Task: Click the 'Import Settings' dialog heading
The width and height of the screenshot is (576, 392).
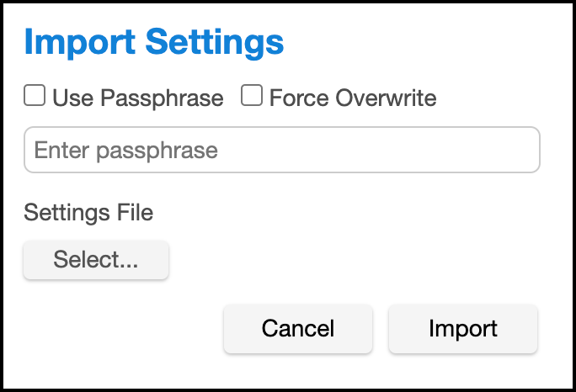Action: pos(154,42)
